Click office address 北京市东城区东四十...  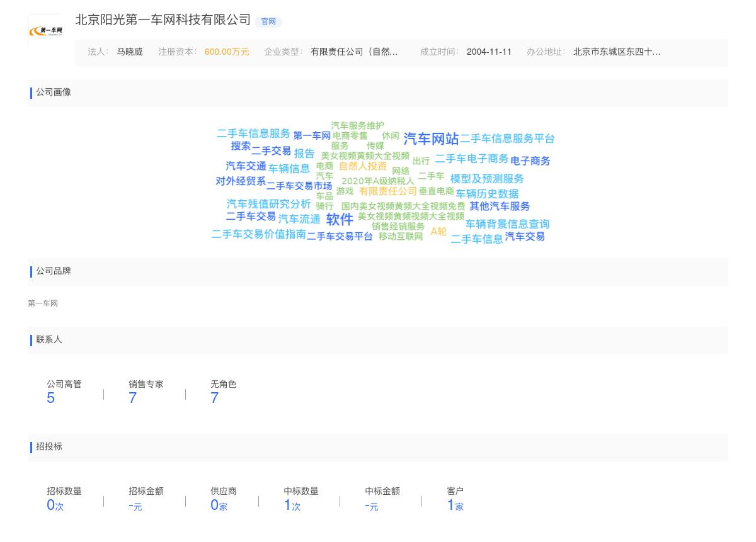[617, 52]
